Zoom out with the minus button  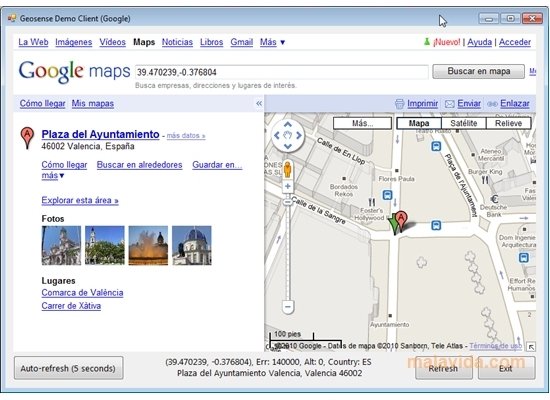288,307
